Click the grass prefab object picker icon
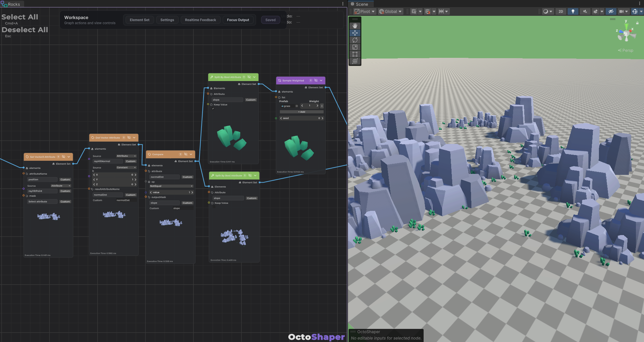The width and height of the screenshot is (644, 342). click(x=296, y=106)
